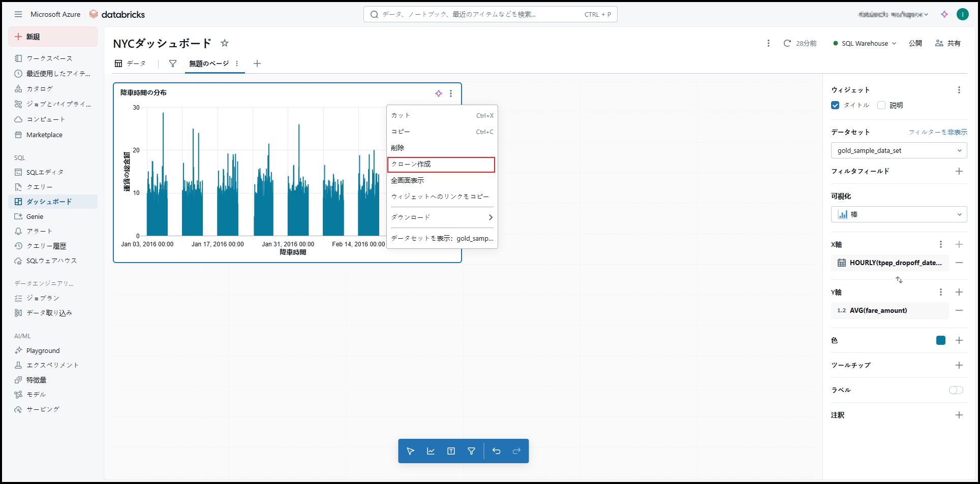
Task: Swap X and Y axes arrow icon
Action: [x=899, y=280]
